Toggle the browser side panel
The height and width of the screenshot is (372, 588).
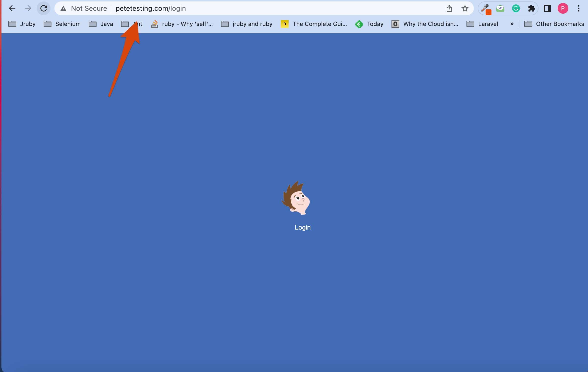(547, 9)
